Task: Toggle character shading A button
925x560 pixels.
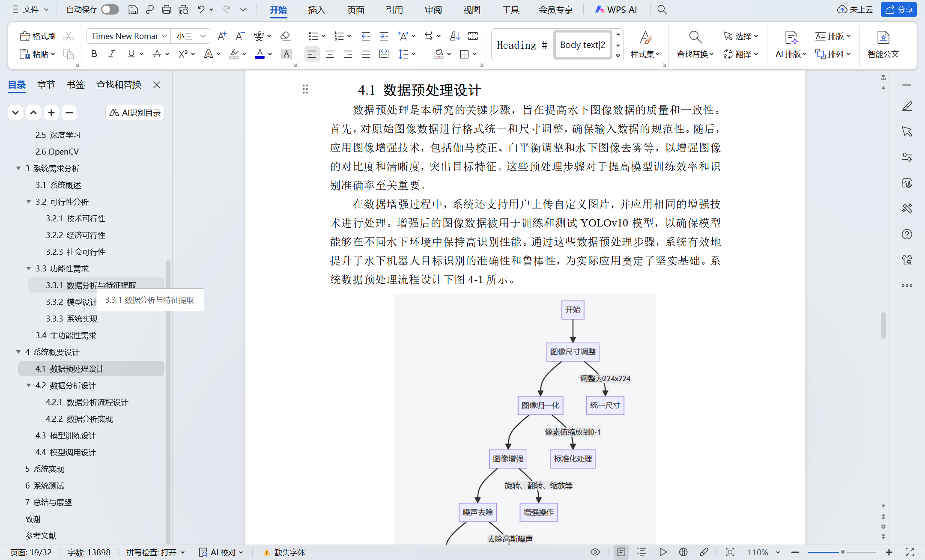Action: 286,54
